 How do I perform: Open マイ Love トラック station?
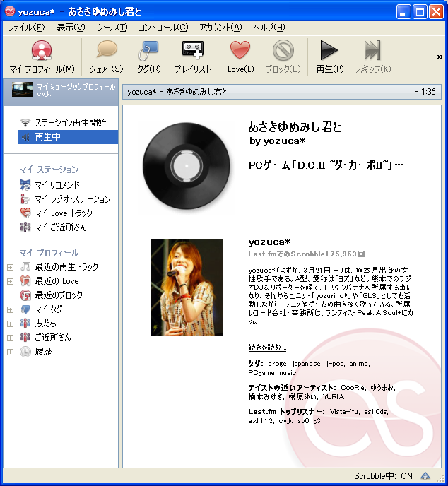click(56, 213)
